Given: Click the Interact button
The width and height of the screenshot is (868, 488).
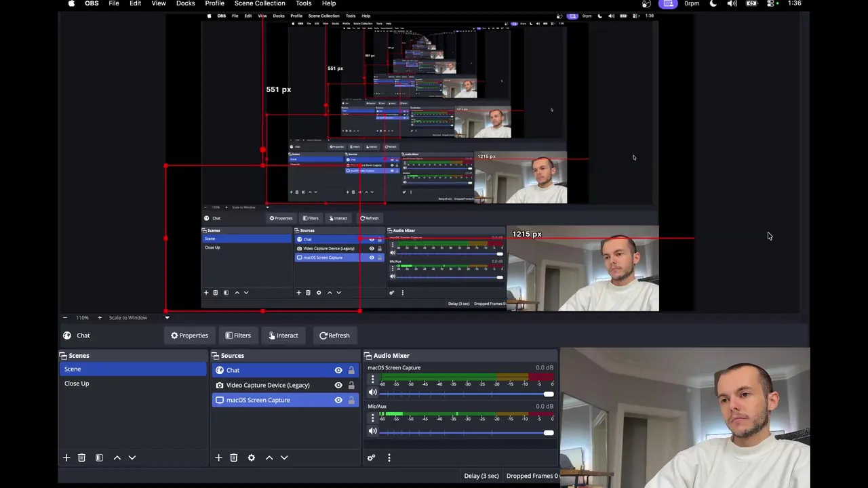Looking at the screenshot, I should point(283,335).
